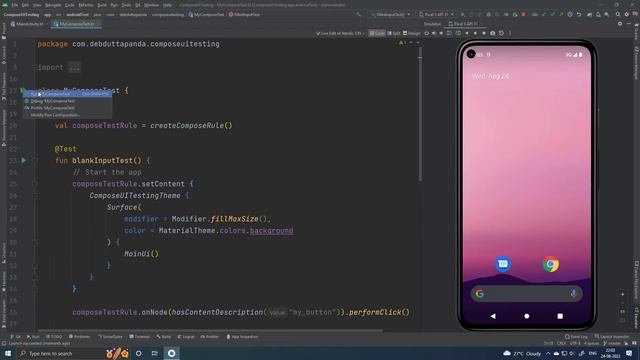
Task: Select the MyComposeTest.kt editor tab
Action: (75, 24)
